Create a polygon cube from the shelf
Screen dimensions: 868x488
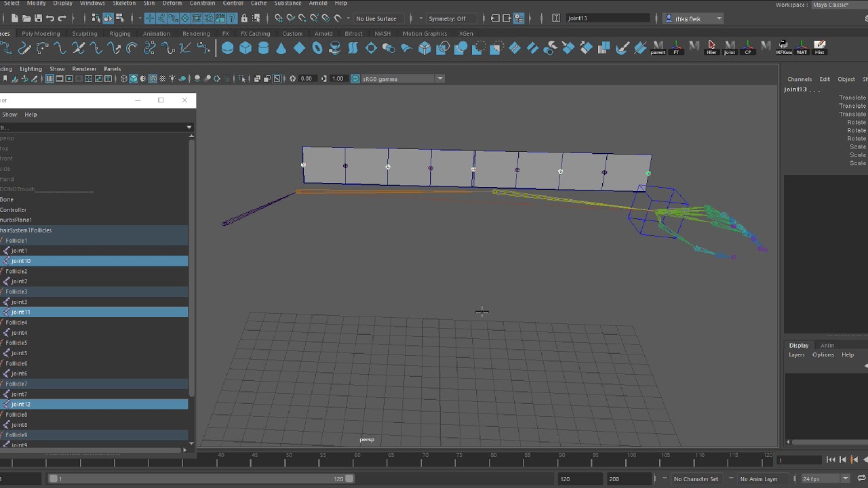pyautogui.click(x=245, y=48)
